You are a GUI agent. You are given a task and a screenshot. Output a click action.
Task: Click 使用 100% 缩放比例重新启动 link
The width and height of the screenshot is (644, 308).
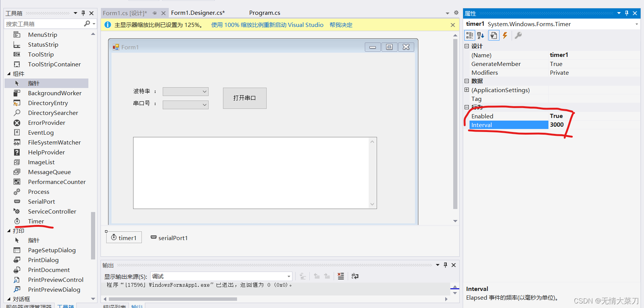pyautogui.click(x=267, y=25)
